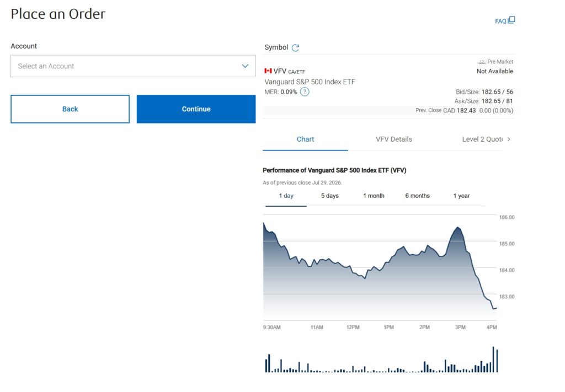Refresh the symbol quote icon

click(x=295, y=47)
